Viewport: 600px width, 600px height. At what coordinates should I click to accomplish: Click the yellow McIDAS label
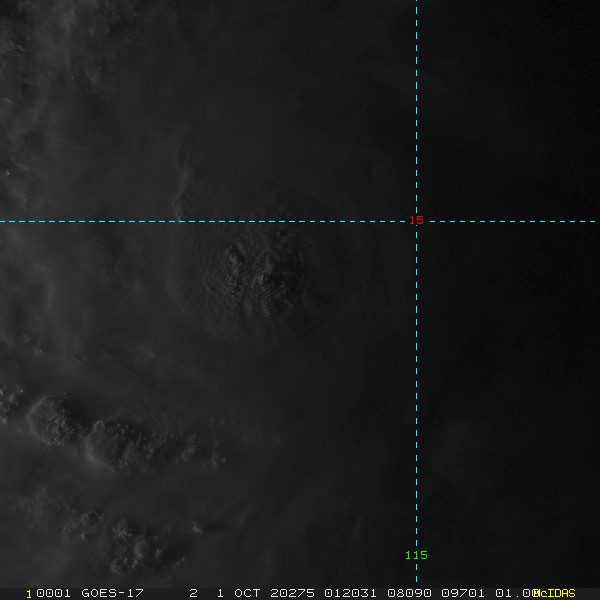556,593
